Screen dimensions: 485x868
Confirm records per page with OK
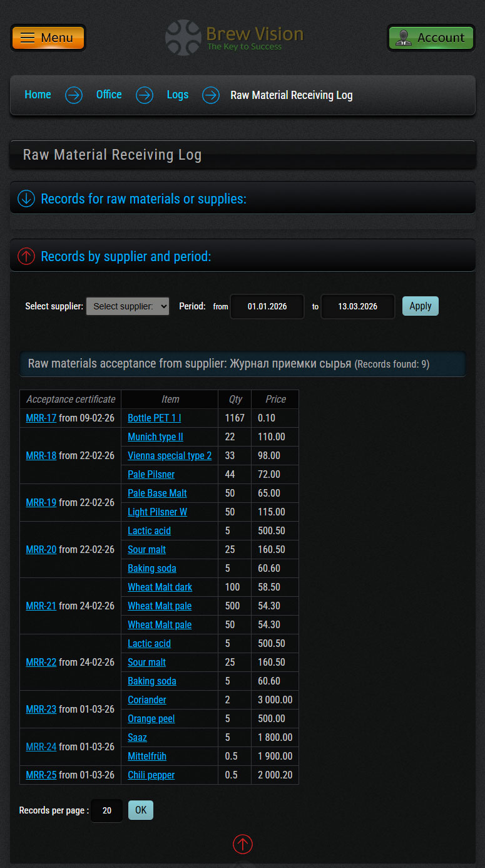point(141,810)
